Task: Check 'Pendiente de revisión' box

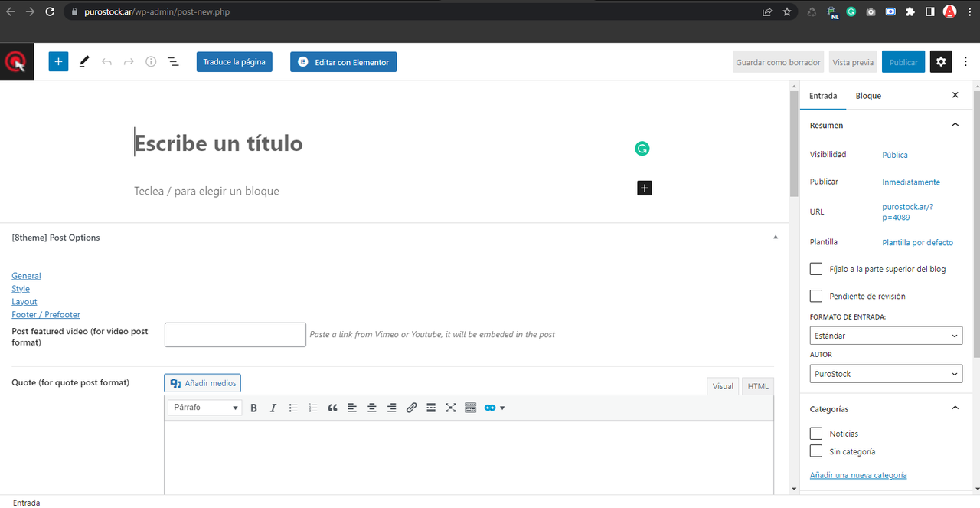Action: [816, 296]
